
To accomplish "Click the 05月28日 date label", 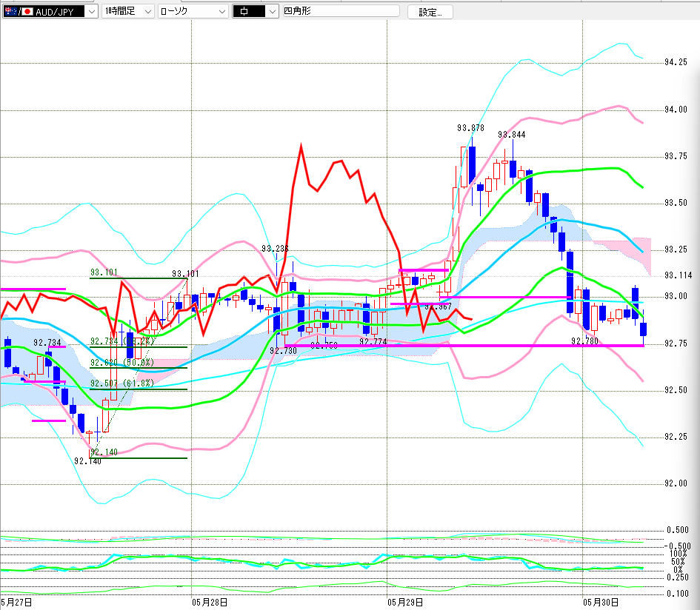I will [210, 603].
